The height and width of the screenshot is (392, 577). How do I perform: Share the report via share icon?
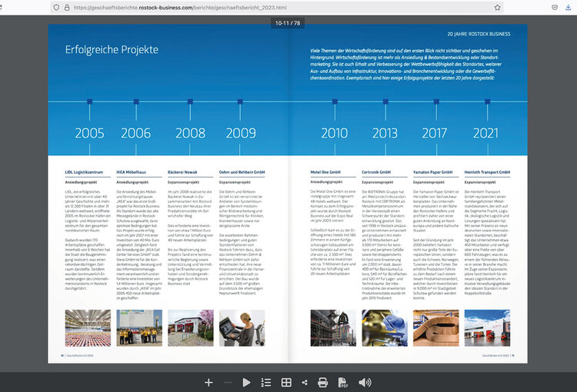305,383
